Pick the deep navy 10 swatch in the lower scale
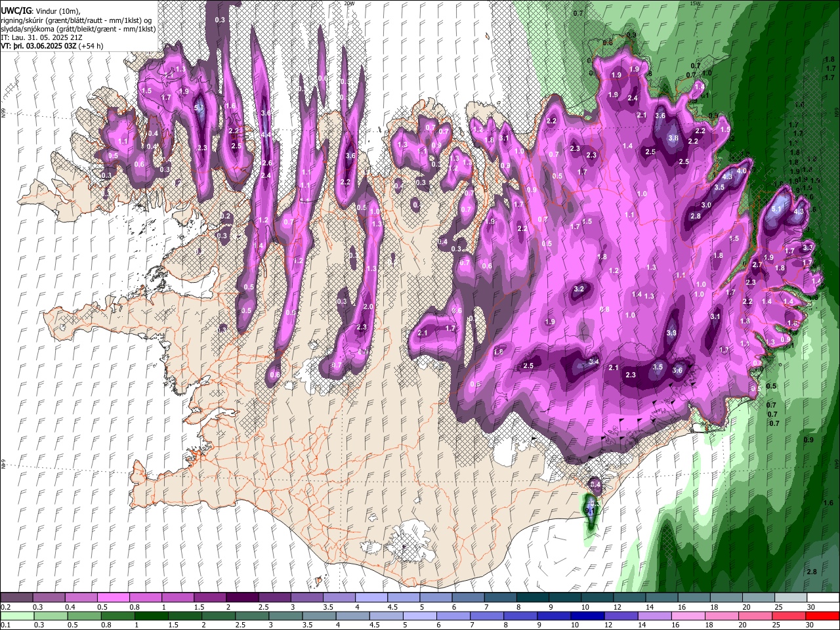This screenshot has width=840, height=630. pyautogui.click(x=587, y=616)
